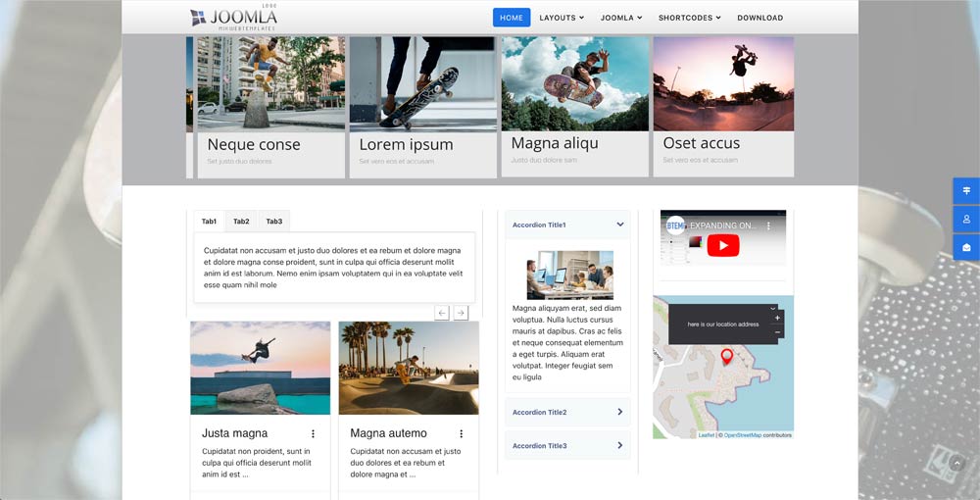The image size is (980, 500).
Task: Zoom out on the map with minus button
Action: pos(777,332)
